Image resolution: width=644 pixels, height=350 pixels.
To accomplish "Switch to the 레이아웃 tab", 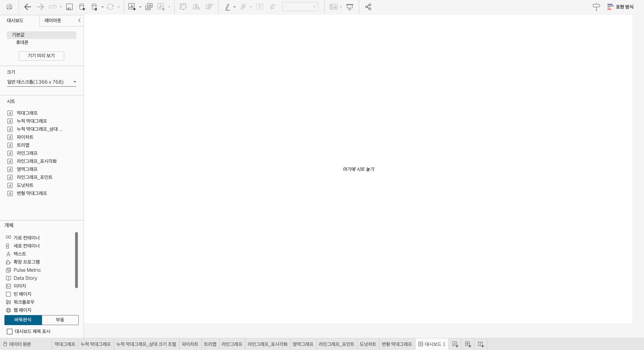I will (53, 20).
